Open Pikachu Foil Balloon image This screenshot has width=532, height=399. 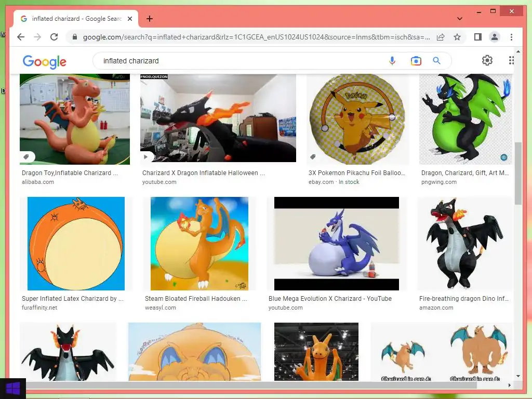click(x=358, y=119)
